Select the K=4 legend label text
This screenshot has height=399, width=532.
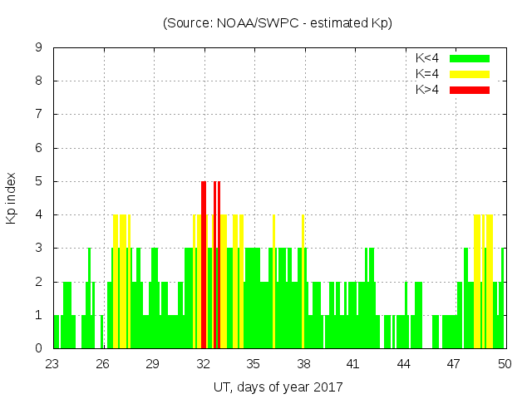point(427,74)
